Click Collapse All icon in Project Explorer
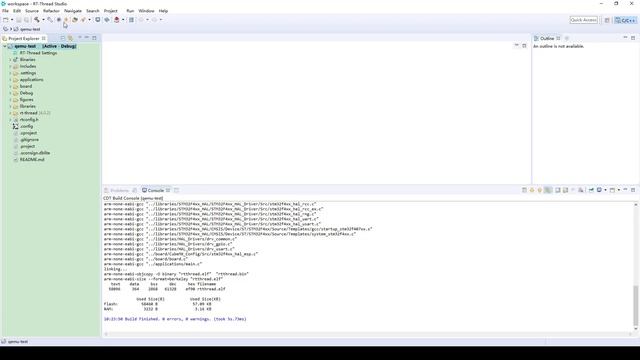Image resolution: width=640 pixels, height=360 pixels. (62, 38)
